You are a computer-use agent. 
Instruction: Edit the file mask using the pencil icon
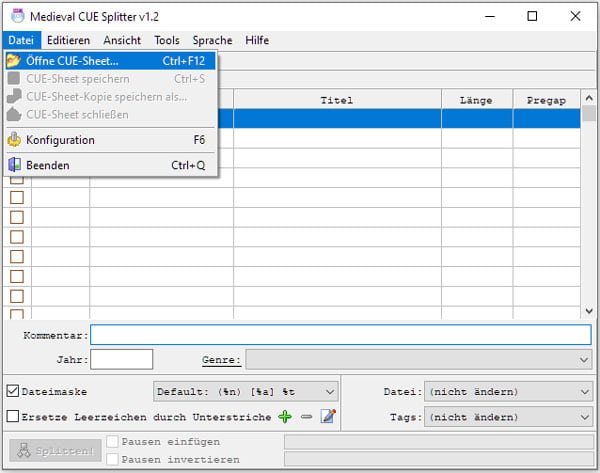[x=327, y=417]
